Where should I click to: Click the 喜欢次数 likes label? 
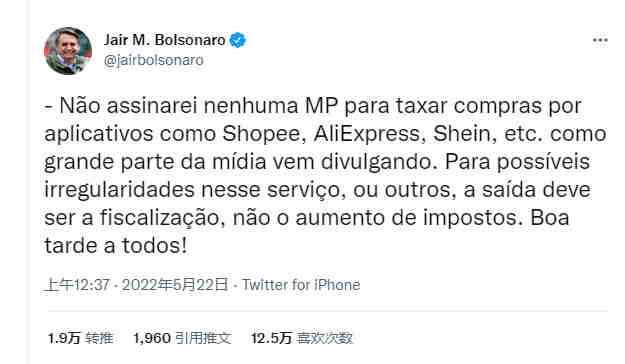325,338
